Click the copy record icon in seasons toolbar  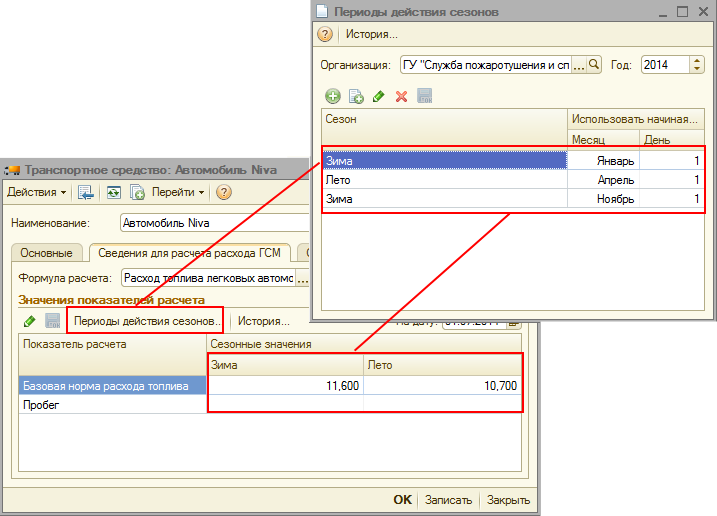pyautogui.click(x=356, y=96)
